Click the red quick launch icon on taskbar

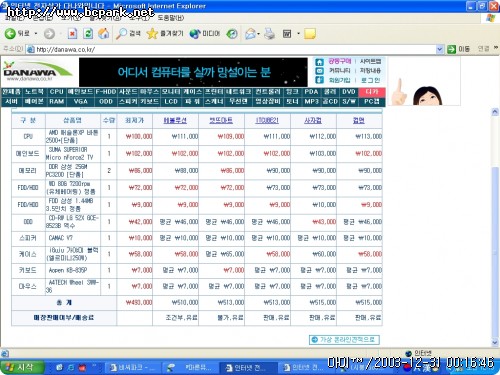point(82,368)
